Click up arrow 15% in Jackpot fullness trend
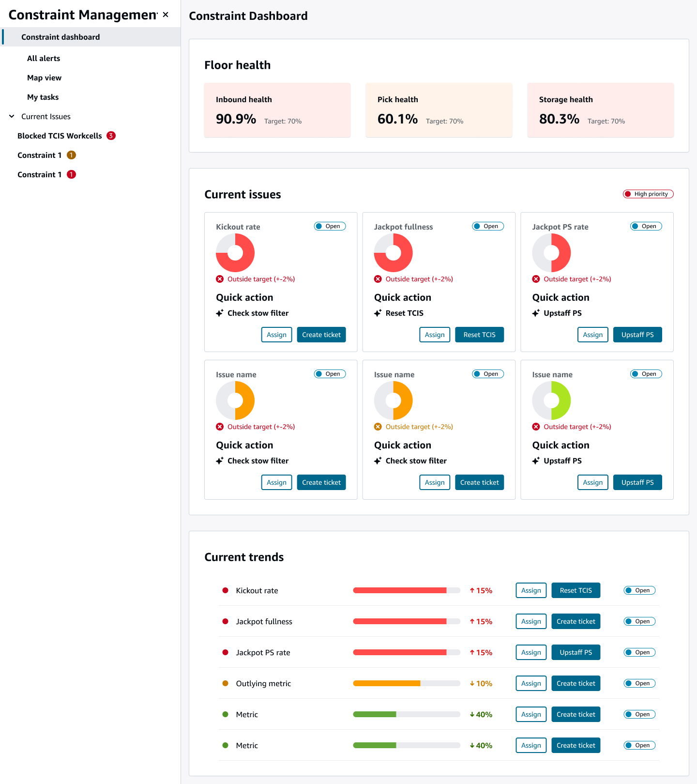This screenshot has height=784, width=697. coord(481,621)
